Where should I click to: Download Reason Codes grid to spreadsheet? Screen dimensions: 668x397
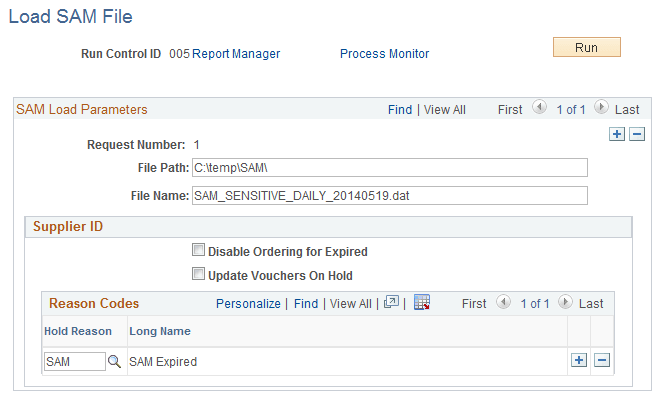point(422,302)
